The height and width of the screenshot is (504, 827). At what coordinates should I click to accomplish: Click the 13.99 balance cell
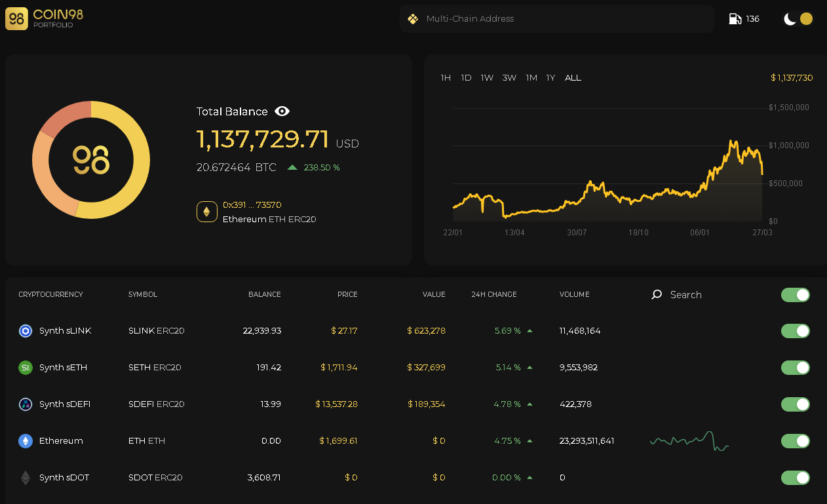[x=271, y=404]
